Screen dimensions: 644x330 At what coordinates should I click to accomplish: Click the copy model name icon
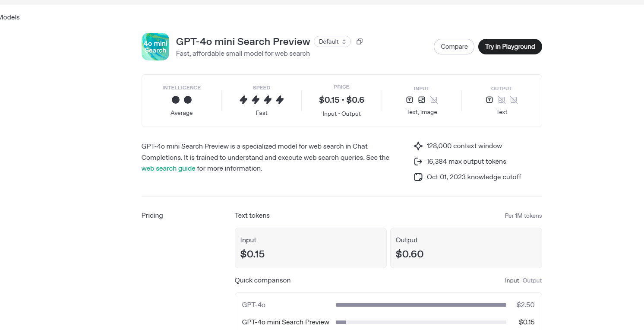360,41
